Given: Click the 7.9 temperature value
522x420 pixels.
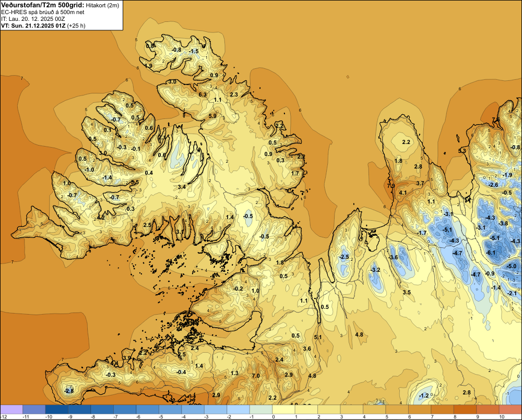Looking at the screenshot, I should pos(391,186).
